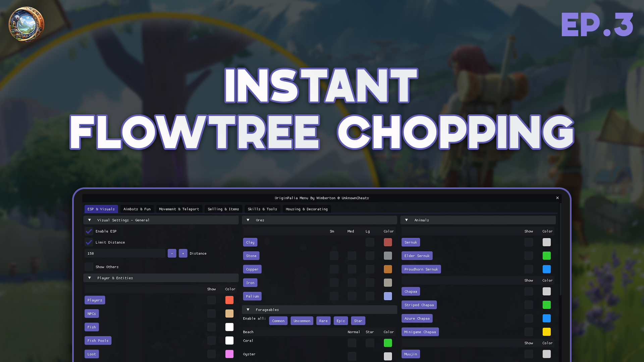Click the Palium ore icon button
The image size is (644, 362).
click(252, 296)
